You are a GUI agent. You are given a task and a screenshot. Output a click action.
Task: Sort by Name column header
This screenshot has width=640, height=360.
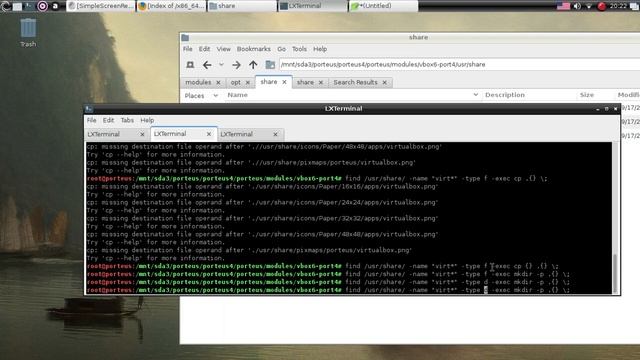pyautogui.click(x=238, y=95)
